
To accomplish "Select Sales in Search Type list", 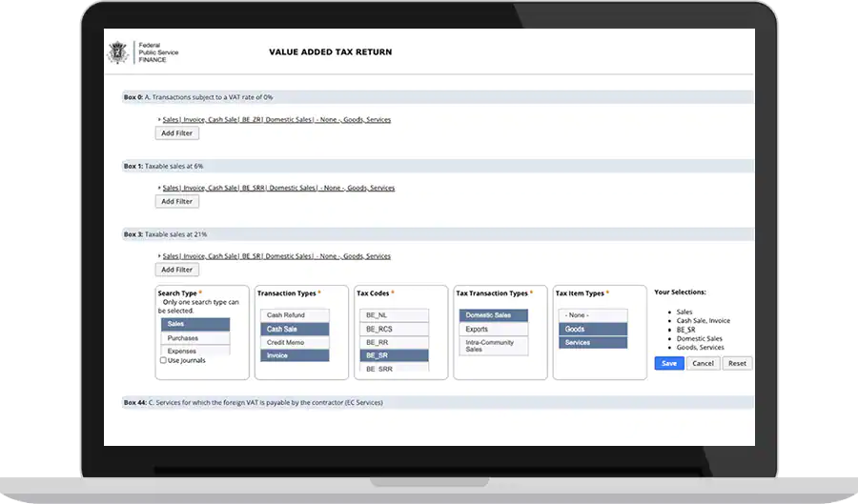I will point(195,324).
